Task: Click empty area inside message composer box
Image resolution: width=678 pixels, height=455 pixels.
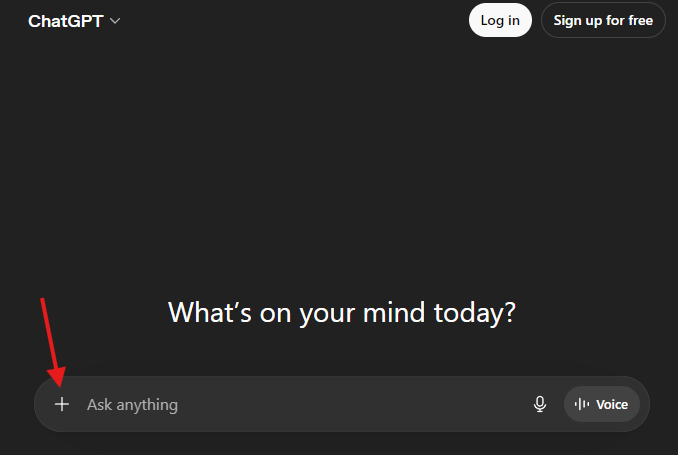Action: [380, 404]
